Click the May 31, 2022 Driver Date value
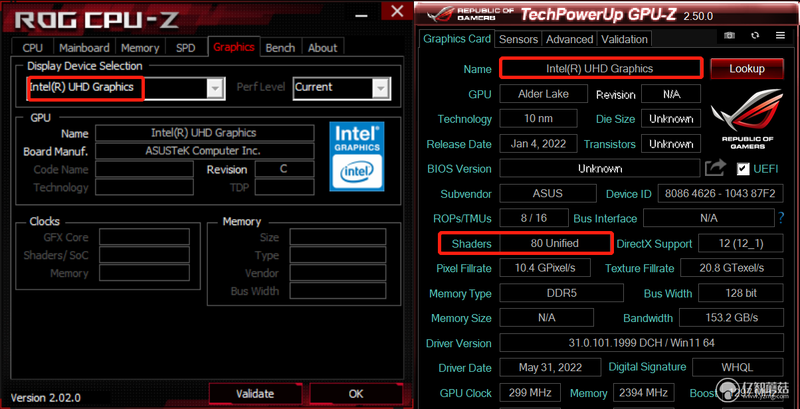 point(551,367)
